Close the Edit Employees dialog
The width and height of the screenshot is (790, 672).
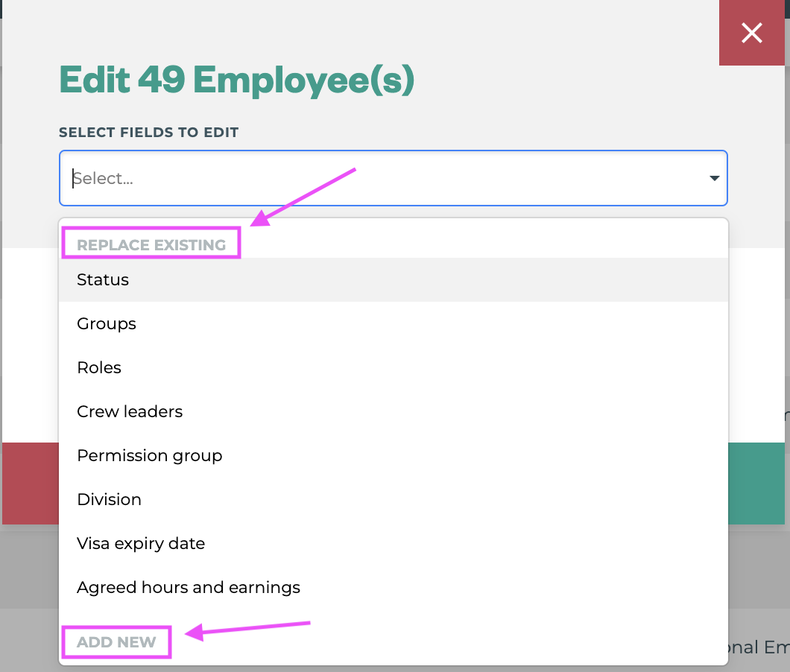pyautogui.click(x=752, y=33)
